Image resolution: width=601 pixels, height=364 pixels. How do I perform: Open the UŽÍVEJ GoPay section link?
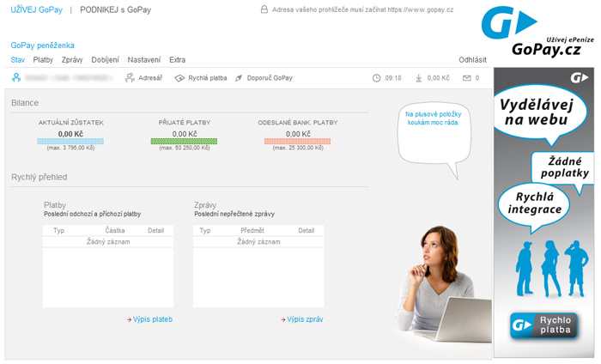[36, 9]
